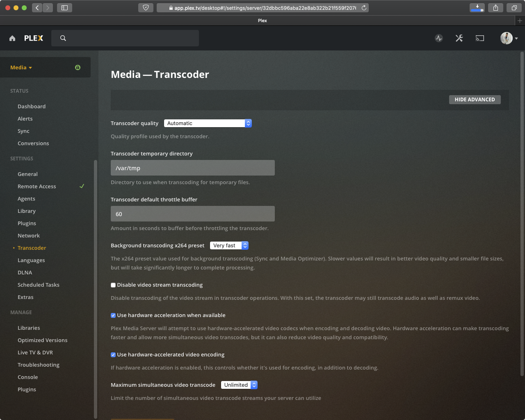Viewport: 525px width, 420px height.
Task: Select the Plex browser tab
Action: pyautogui.click(x=262, y=21)
